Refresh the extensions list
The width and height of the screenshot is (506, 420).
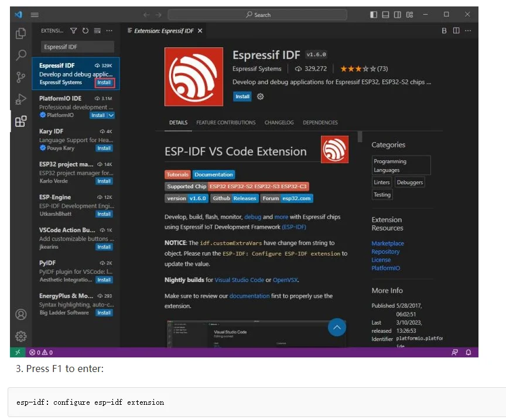click(x=86, y=30)
